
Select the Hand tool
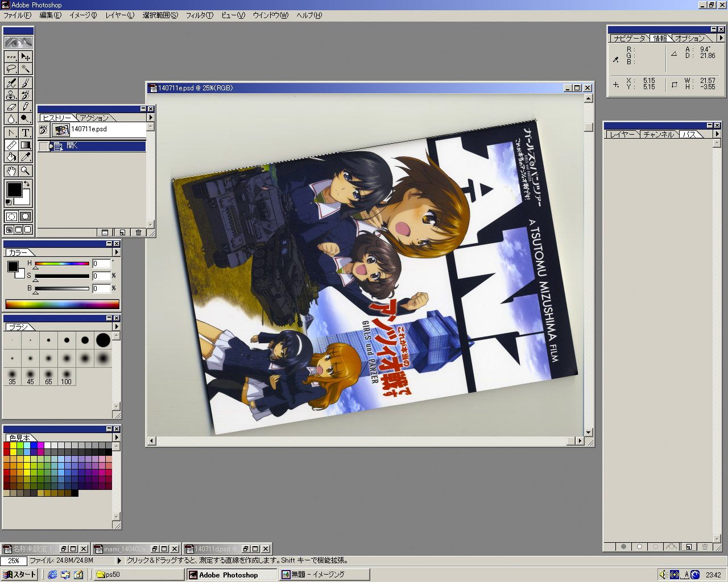(x=11, y=171)
